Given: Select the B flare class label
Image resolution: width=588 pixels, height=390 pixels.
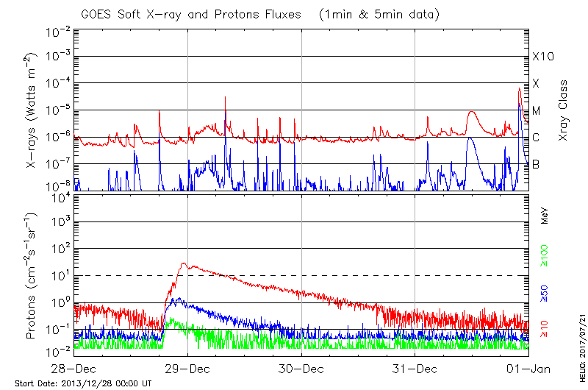Looking at the screenshot, I should click(537, 164).
